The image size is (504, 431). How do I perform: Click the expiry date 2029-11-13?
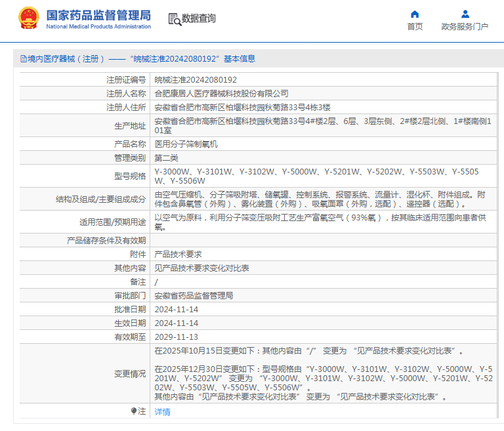[176, 337]
